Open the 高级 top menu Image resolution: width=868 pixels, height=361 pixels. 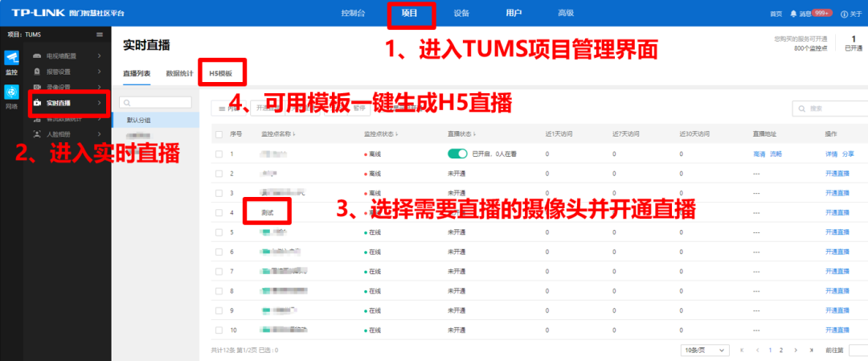566,14
